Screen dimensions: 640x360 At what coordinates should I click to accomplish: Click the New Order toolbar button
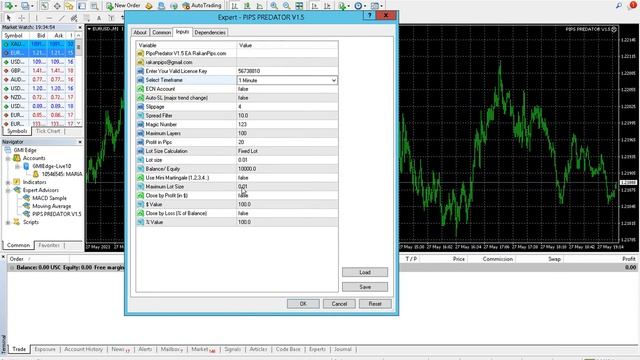click(123, 6)
